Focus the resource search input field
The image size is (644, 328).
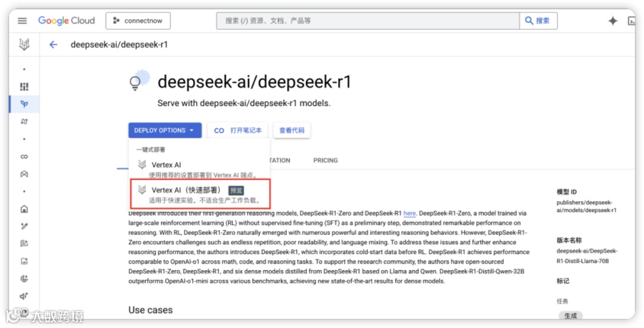(x=368, y=20)
